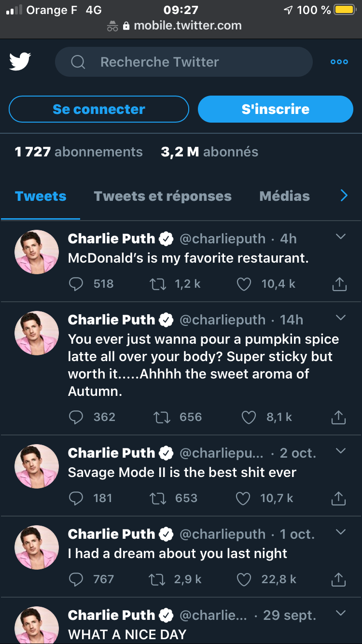Switch to Tweets et réponses tab
Image resolution: width=362 pixels, height=644 pixels.
(163, 196)
